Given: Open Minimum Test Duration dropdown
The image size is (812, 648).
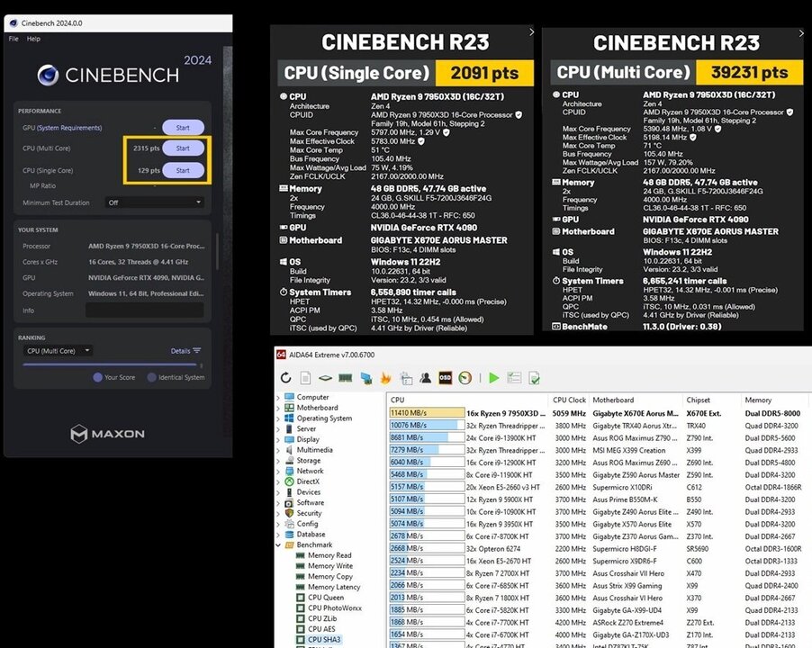Looking at the screenshot, I should pyautogui.click(x=155, y=202).
